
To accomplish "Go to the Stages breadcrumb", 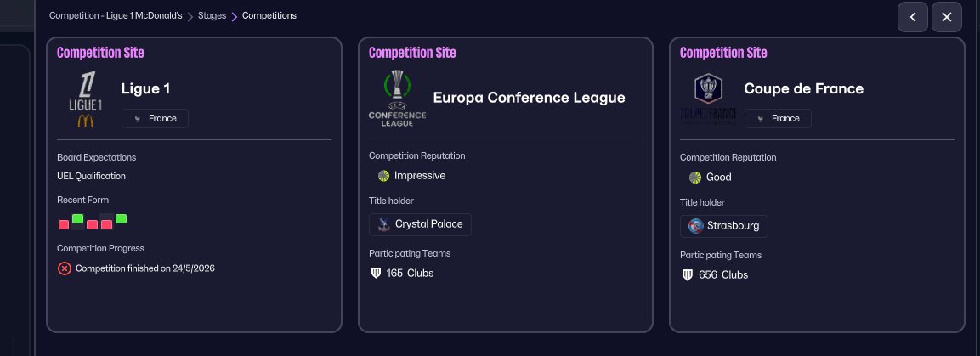I will 212,16.
